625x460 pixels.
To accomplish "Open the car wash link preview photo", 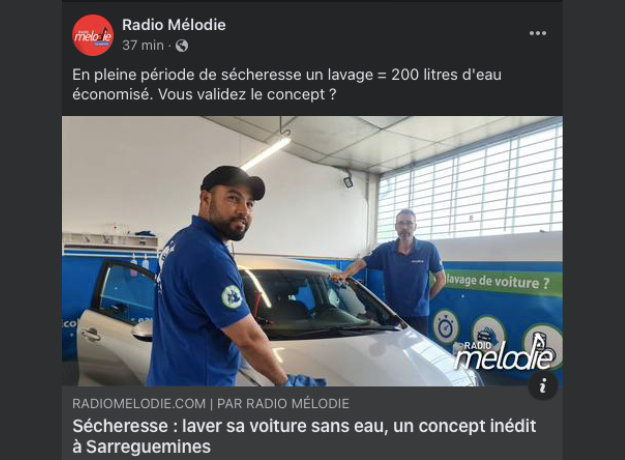I will (x=312, y=251).
